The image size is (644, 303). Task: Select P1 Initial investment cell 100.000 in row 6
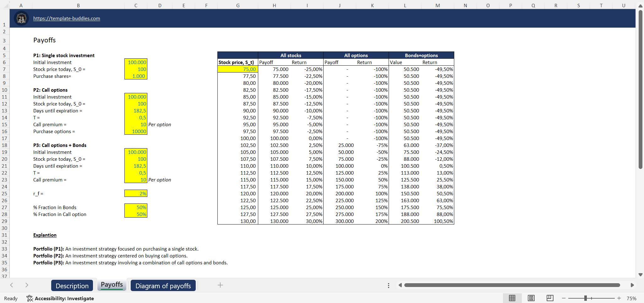tap(136, 62)
